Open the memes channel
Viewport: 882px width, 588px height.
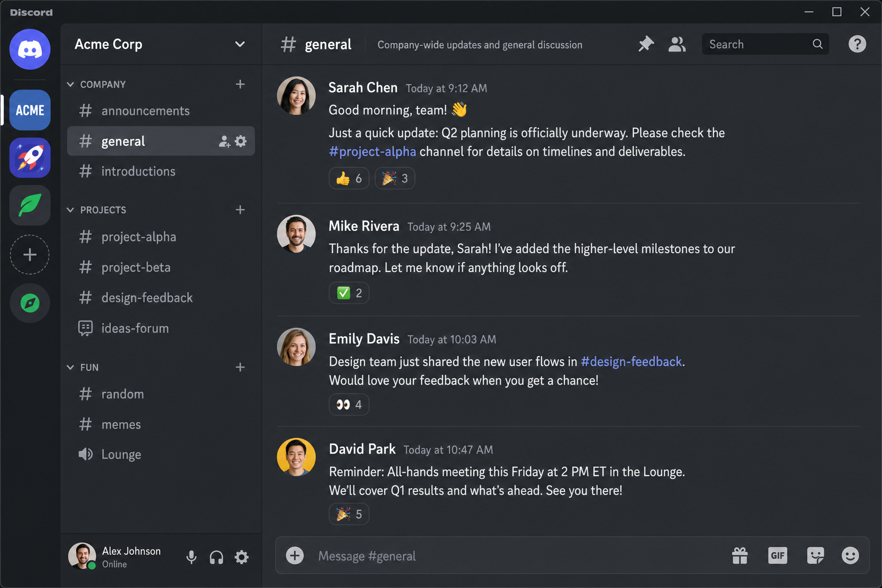[x=161, y=424]
